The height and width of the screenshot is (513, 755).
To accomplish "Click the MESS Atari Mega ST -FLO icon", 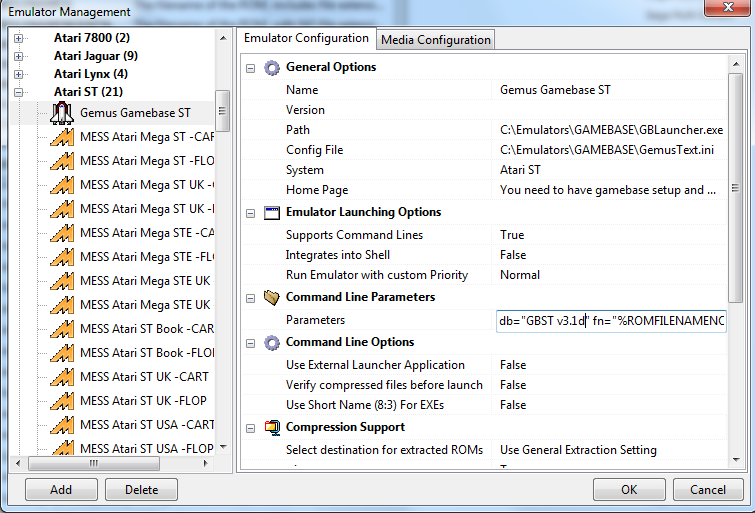I will click(62, 161).
